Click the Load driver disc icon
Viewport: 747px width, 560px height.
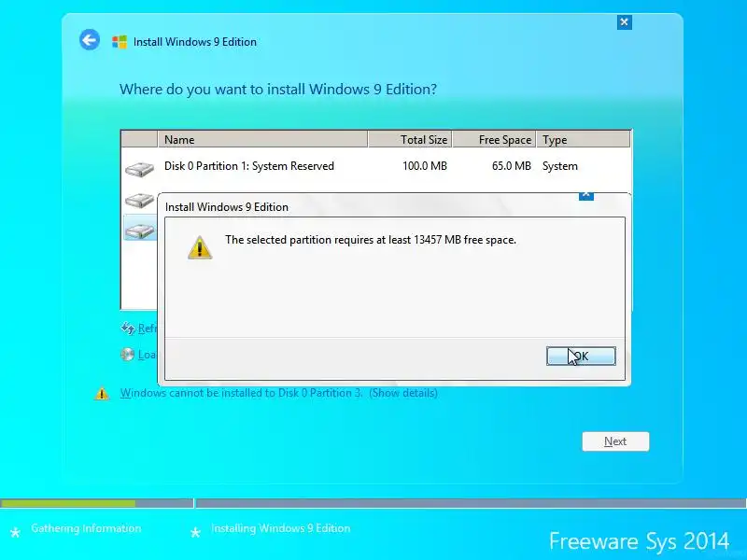[x=127, y=355]
